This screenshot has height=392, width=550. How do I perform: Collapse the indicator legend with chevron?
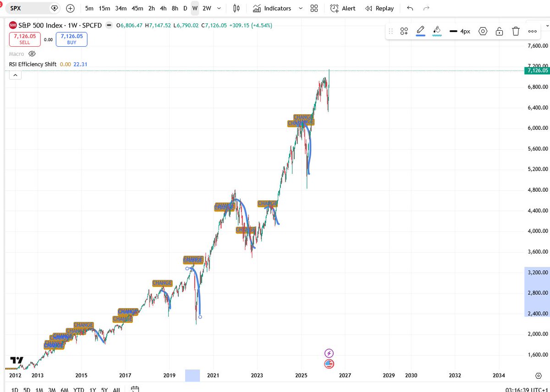pos(15,75)
